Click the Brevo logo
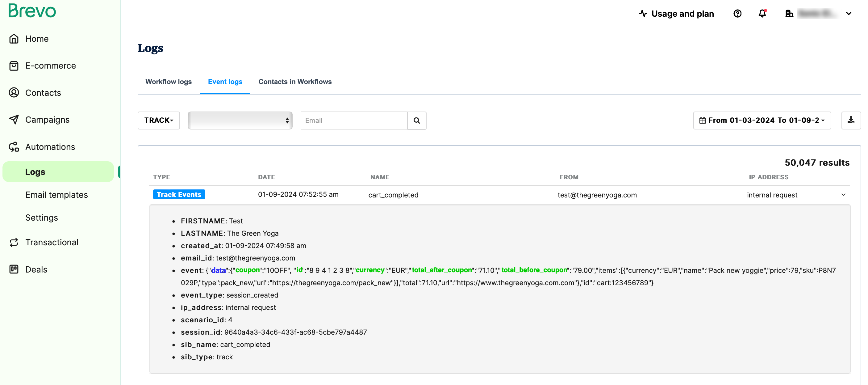This screenshot has height=385, width=868. 32,11
